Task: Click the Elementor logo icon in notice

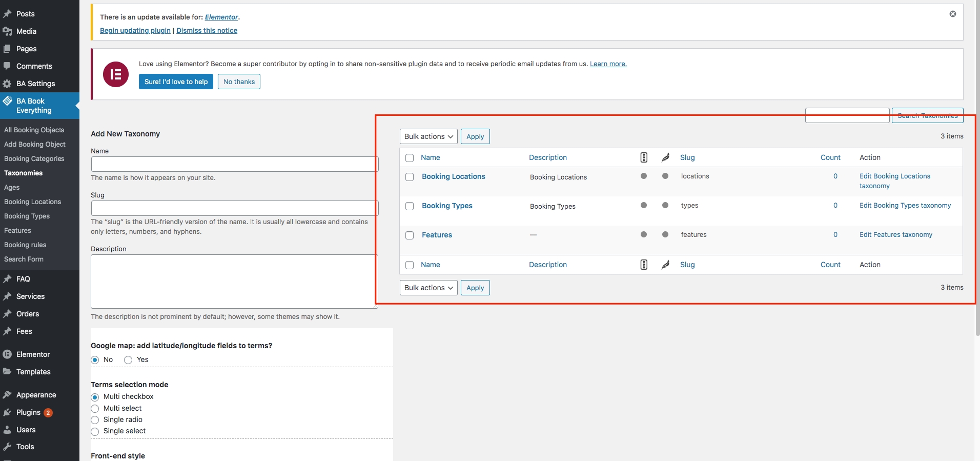Action: 116,74
